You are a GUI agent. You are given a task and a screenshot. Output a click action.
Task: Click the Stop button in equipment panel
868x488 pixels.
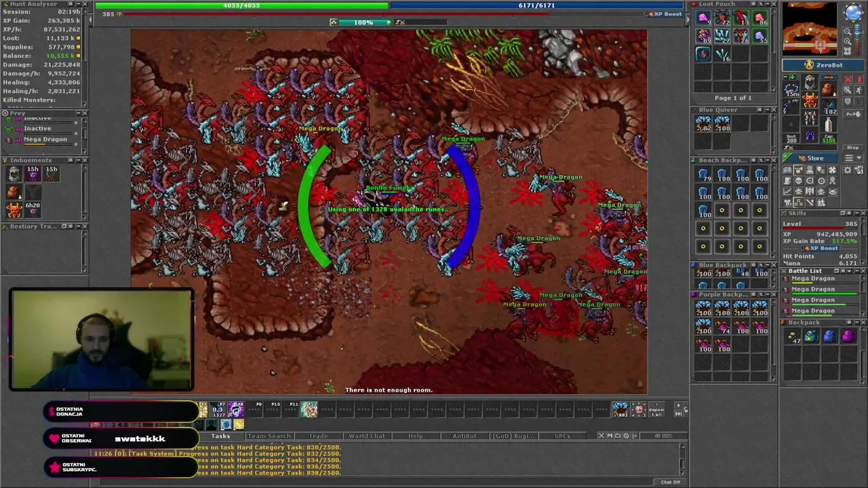coord(853,148)
